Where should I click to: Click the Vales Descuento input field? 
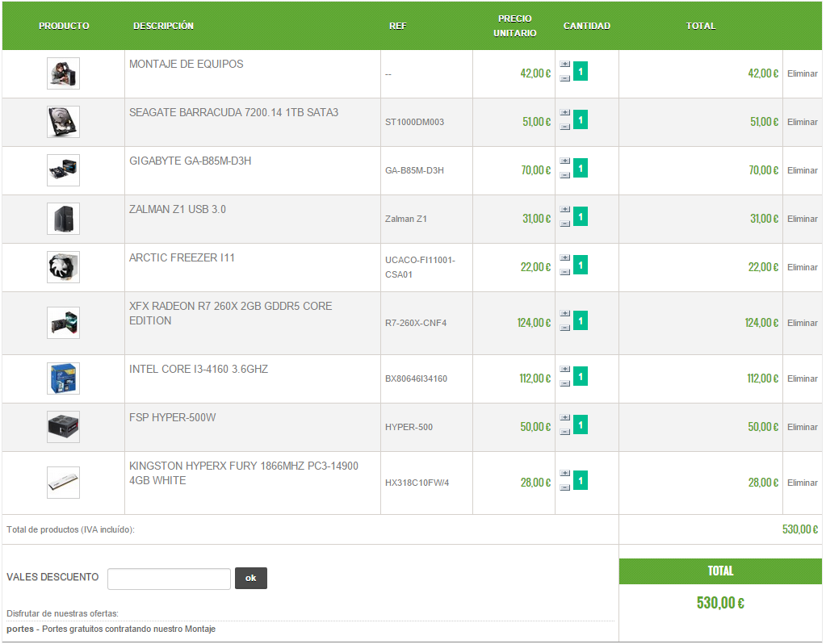tap(169, 579)
